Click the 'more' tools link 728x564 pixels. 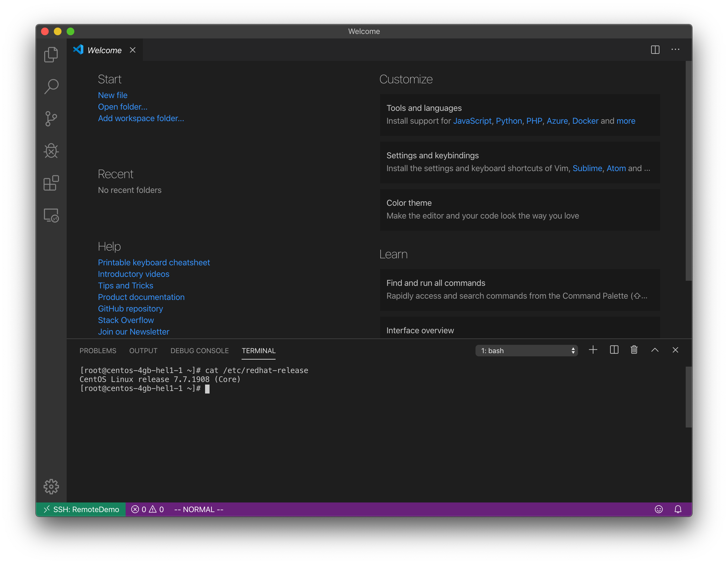(x=626, y=121)
